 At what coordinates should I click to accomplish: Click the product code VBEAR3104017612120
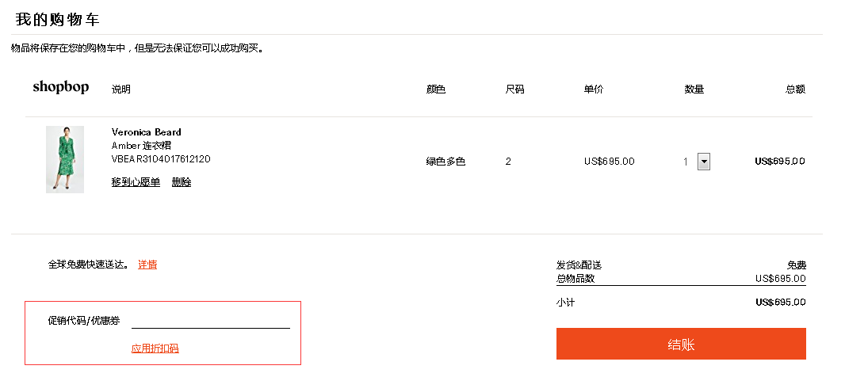coord(161,159)
